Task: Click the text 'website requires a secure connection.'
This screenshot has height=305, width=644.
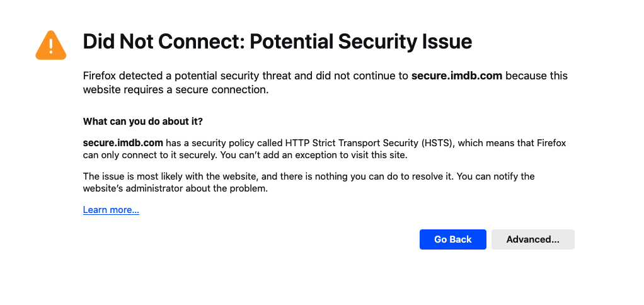Action: pyautogui.click(x=176, y=89)
